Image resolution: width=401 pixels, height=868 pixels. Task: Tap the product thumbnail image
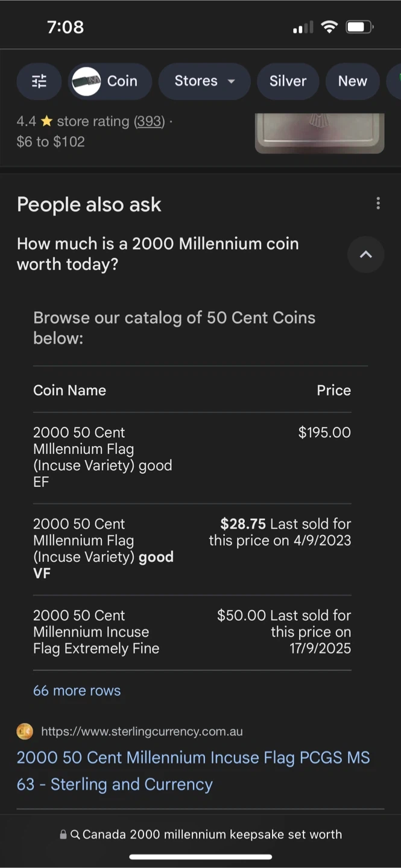pyautogui.click(x=320, y=133)
